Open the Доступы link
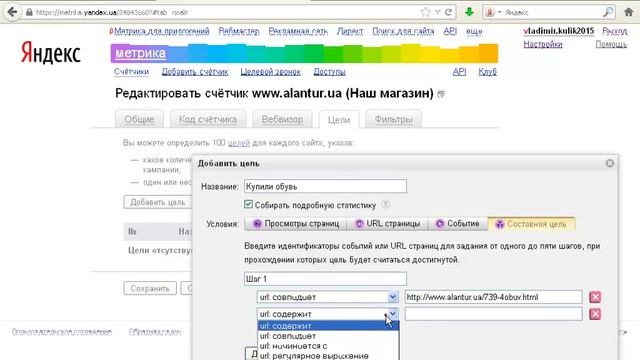This screenshot has width=640, height=360. (329, 72)
